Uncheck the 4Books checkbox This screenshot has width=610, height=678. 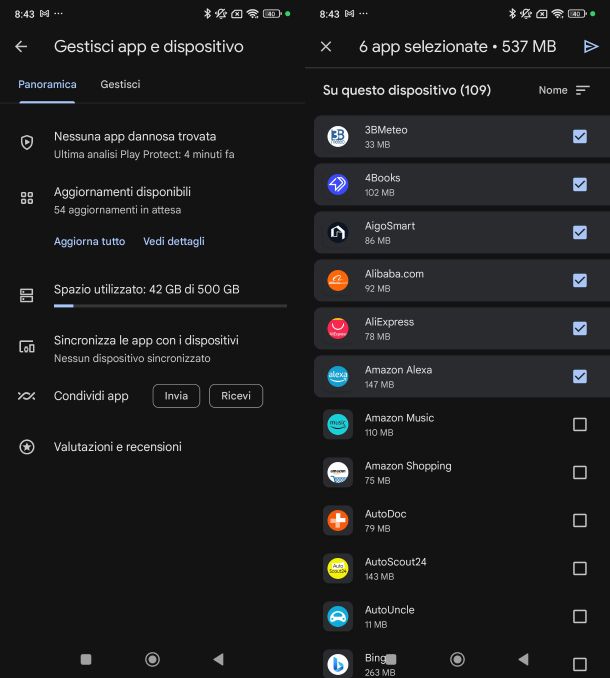(580, 185)
